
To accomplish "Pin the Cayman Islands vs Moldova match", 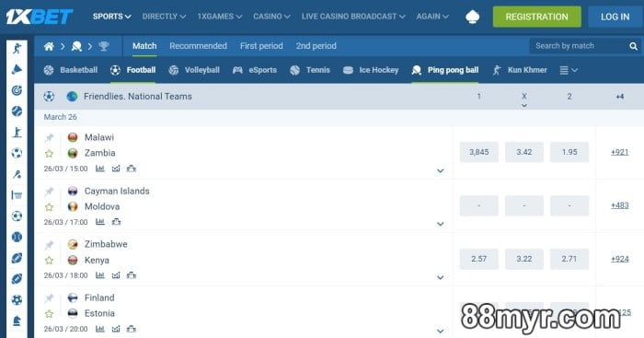I will tap(50, 192).
